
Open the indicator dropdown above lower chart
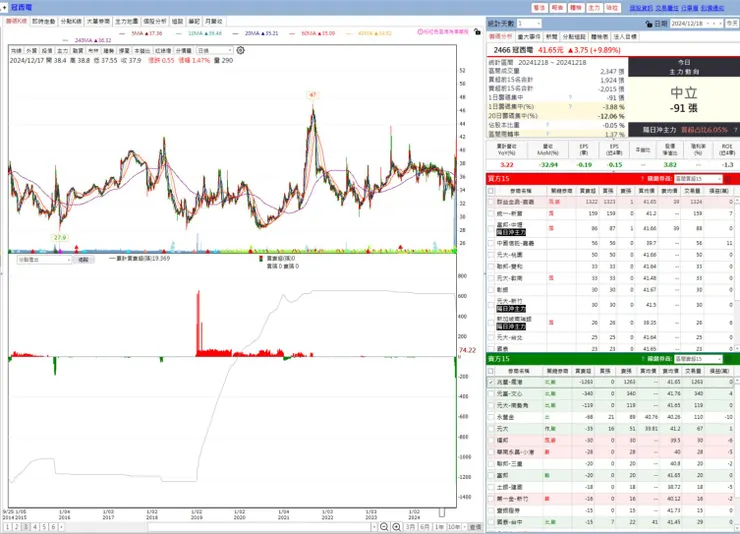click(44, 260)
